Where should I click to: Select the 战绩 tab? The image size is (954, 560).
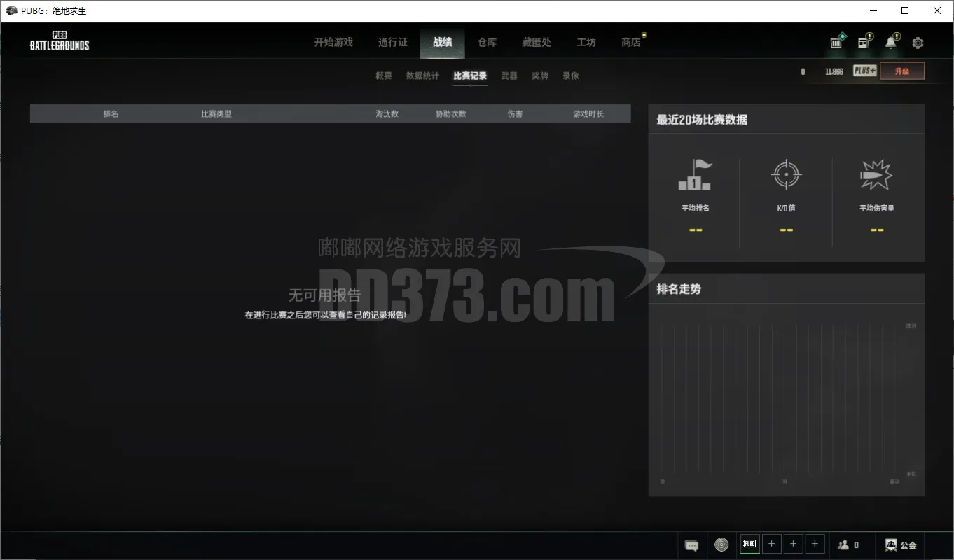442,42
